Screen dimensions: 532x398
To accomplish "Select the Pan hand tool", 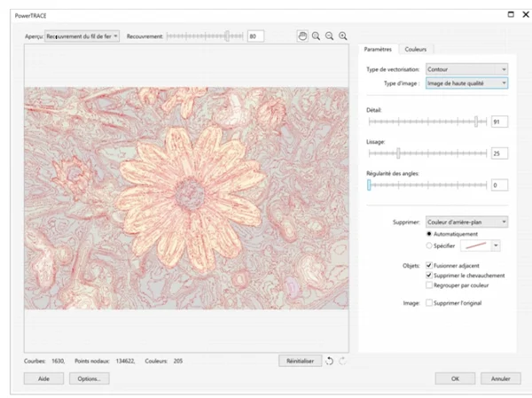I will [302, 36].
